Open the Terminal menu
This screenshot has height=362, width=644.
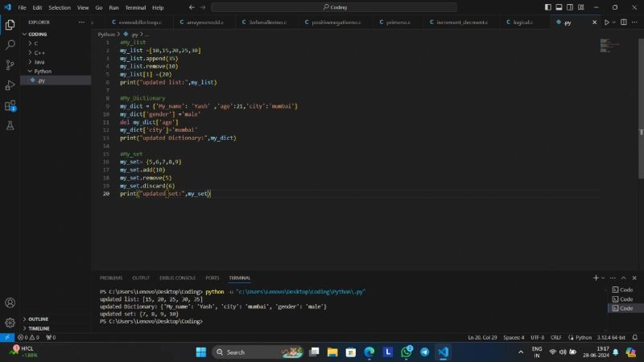point(135,7)
